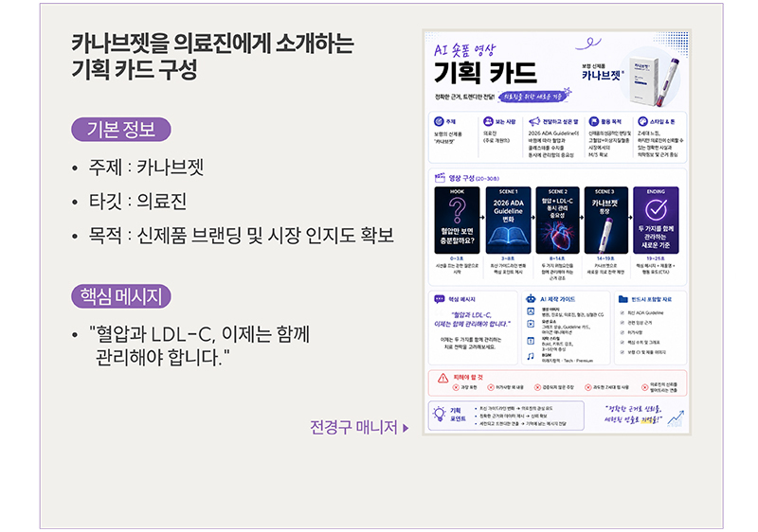
Task: Select the ENDING scene thumbnail
Action: [x=656, y=221]
